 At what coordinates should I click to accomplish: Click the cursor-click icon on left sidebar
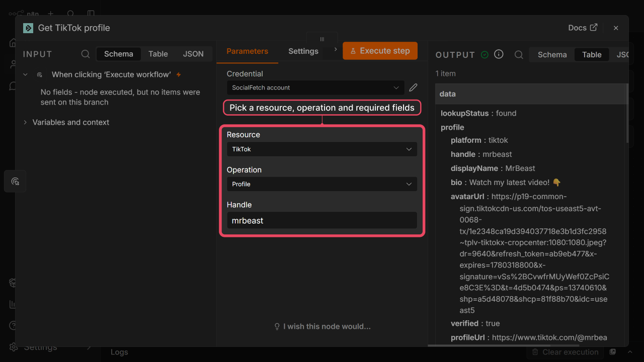[x=15, y=181]
